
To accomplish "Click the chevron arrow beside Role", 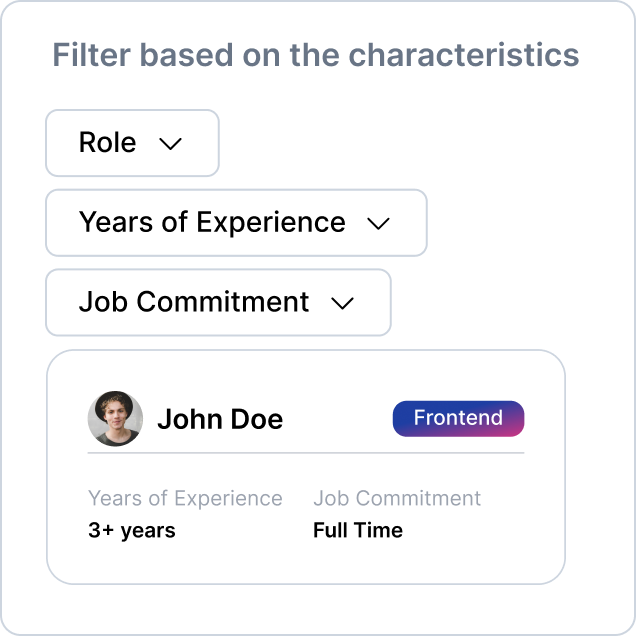I will tap(170, 144).
